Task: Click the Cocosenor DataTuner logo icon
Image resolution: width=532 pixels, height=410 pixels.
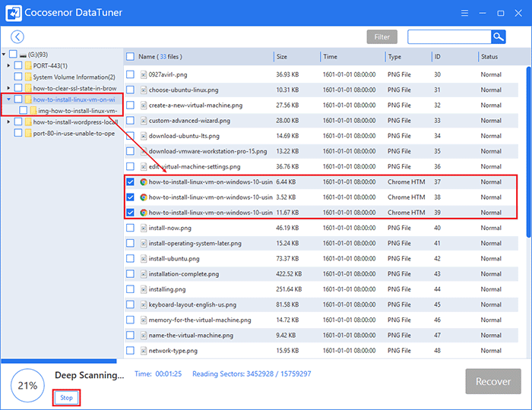Action: click(14, 13)
